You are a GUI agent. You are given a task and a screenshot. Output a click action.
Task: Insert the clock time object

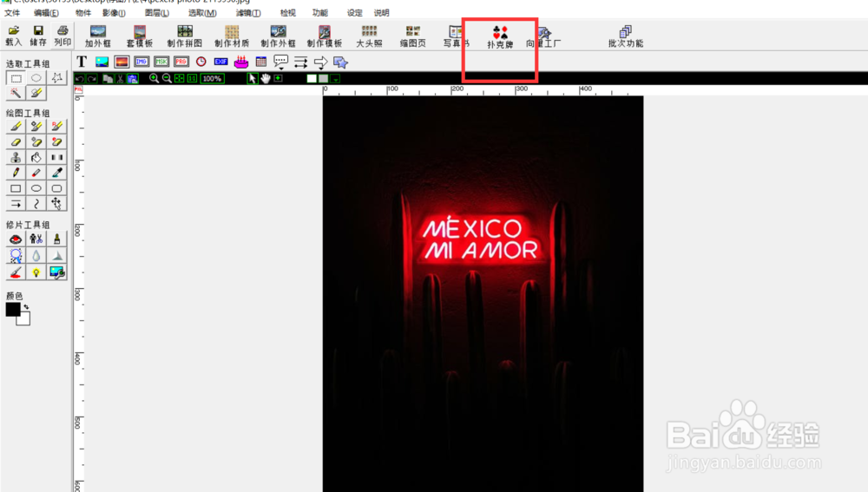pos(201,62)
